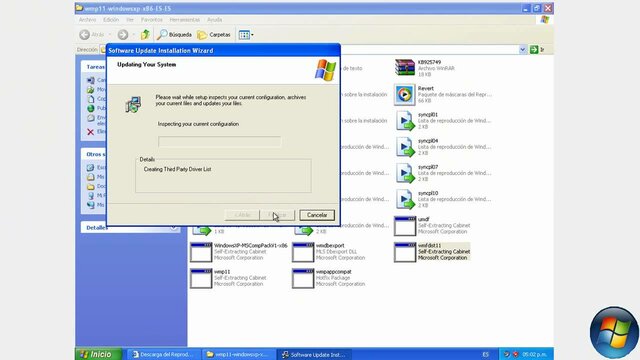Select the KB925749 WinRAR archive icon

[404, 68]
